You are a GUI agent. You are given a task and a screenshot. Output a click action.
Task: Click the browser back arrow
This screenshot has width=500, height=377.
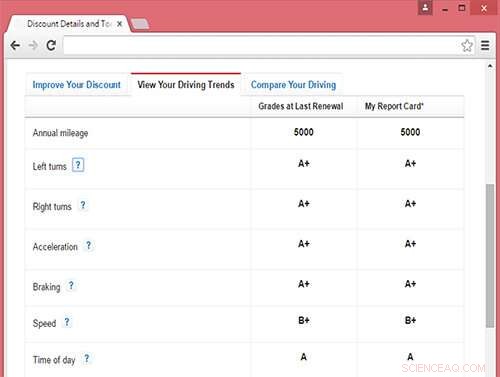(x=15, y=45)
